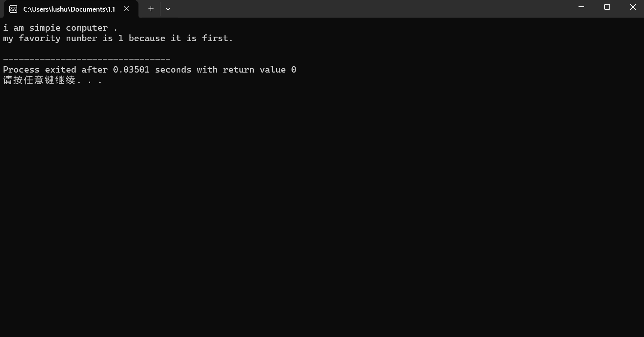Click the word "because" in second line
644x337 pixels.
(147, 38)
